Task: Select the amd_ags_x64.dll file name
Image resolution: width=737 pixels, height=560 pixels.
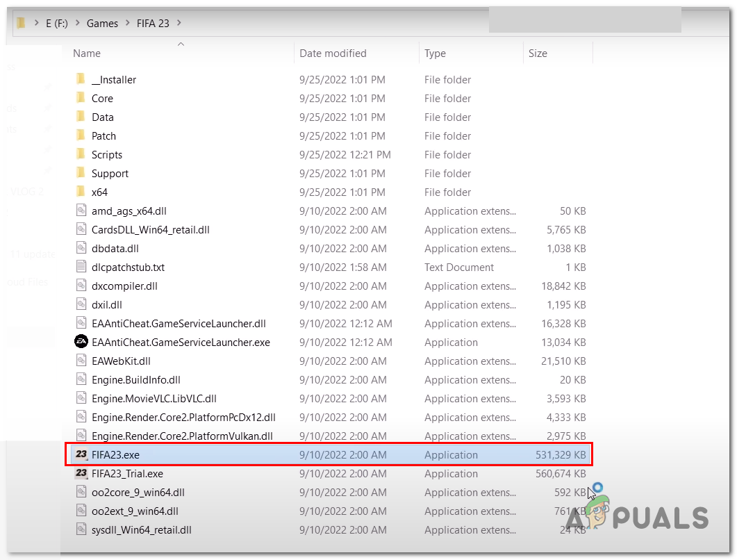Action: pyautogui.click(x=129, y=211)
